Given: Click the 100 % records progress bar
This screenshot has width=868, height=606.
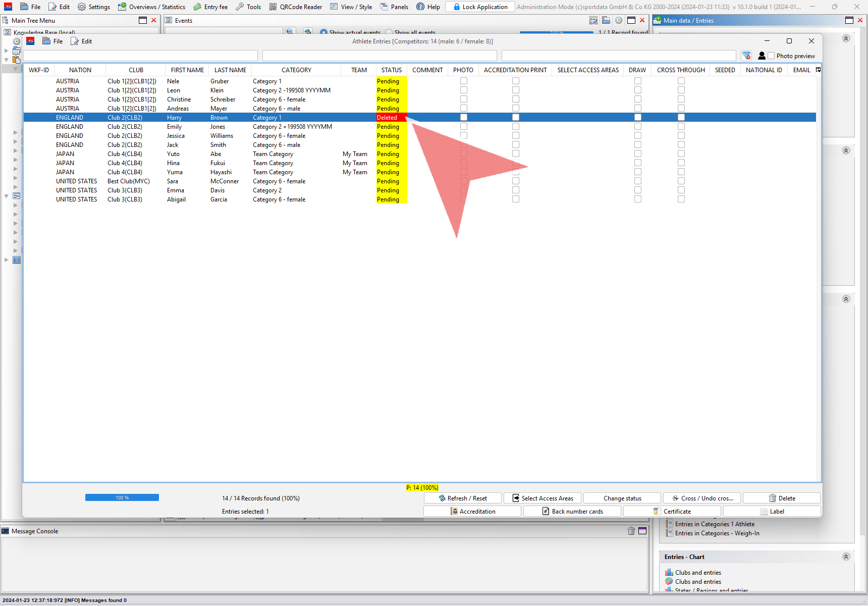Looking at the screenshot, I should pos(122,497).
